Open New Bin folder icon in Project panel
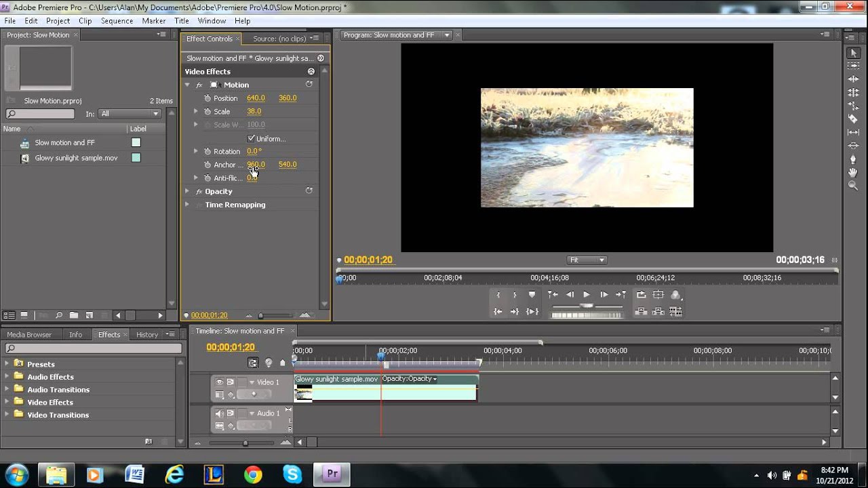868x488 pixels. 74,315
